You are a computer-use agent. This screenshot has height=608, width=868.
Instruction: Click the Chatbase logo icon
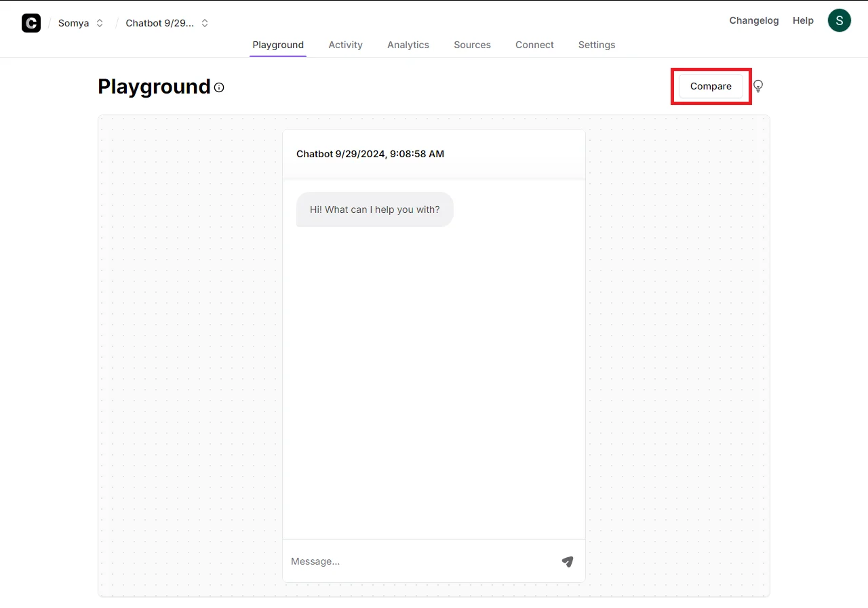31,23
